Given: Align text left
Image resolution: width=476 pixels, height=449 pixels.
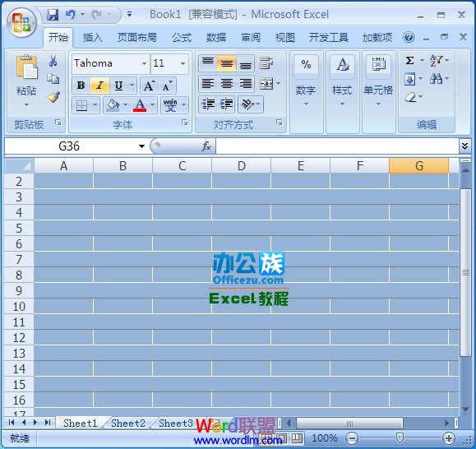Looking at the screenshot, I should 208,84.
